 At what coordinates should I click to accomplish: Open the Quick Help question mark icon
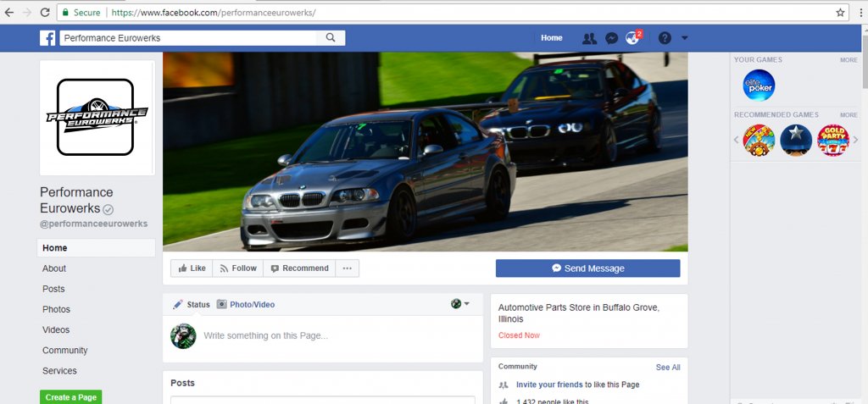(x=665, y=38)
